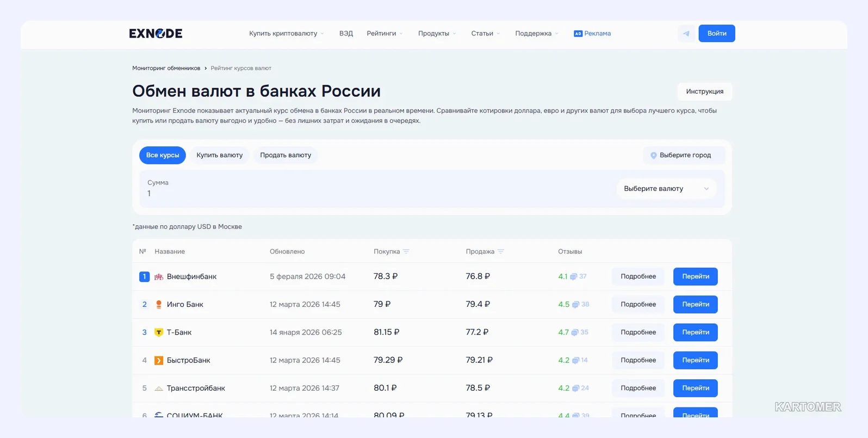This screenshot has width=868, height=438.
Task: Click Подробнее for Внешфинбанк
Action: tap(638, 276)
